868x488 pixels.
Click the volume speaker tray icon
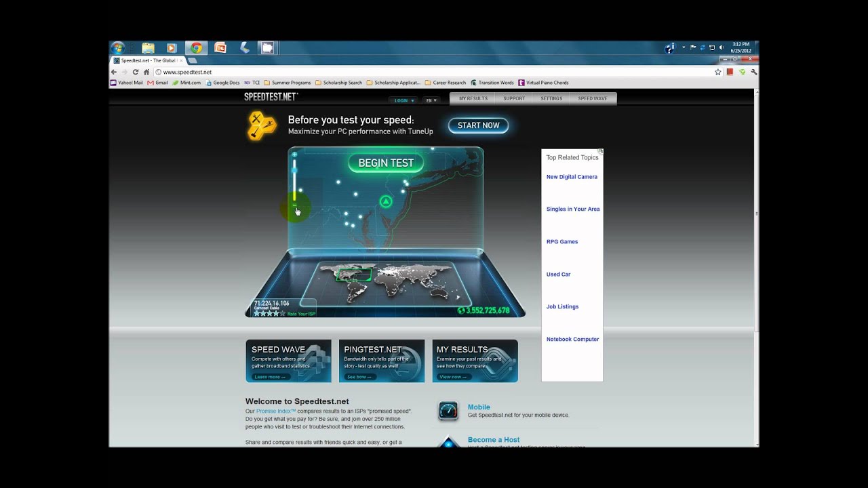click(720, 47)
